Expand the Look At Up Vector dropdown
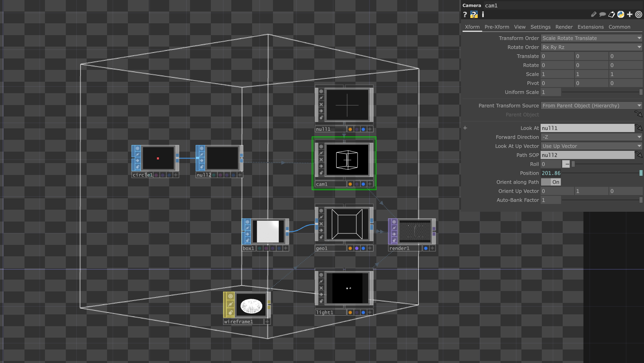Screen dimensions: 644x363 point(591,146)
